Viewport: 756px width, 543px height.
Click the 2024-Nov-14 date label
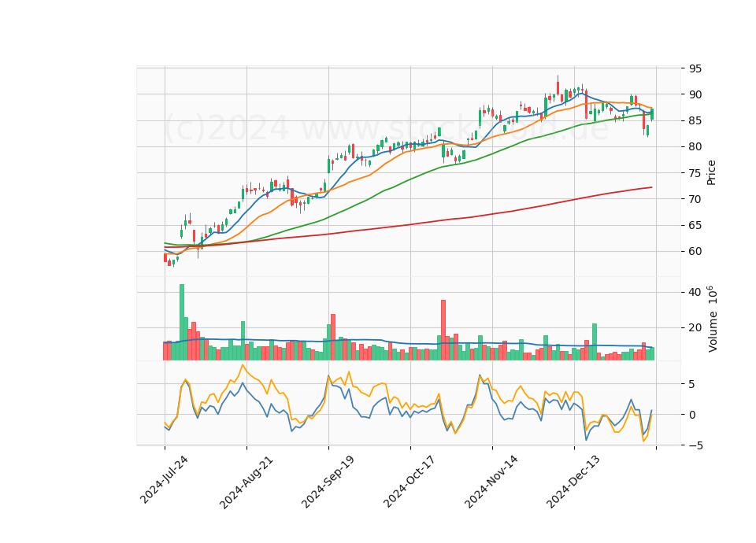pos(491,482)
